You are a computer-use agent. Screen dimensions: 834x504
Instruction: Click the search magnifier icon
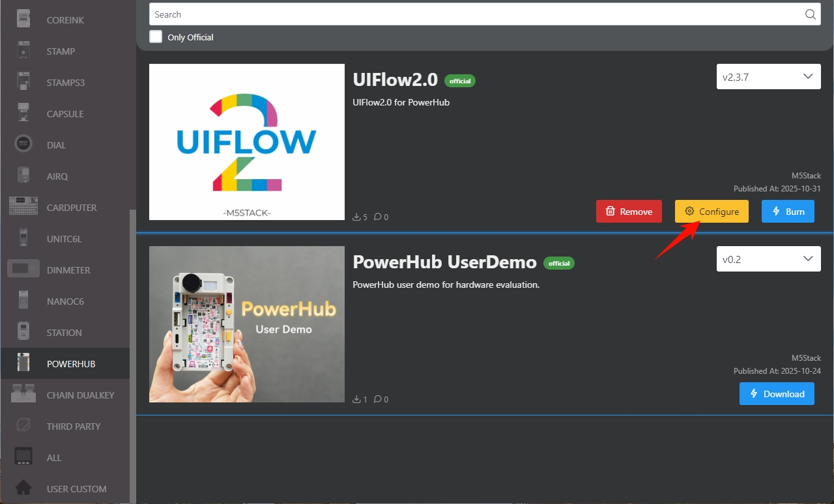coord(810,14)
